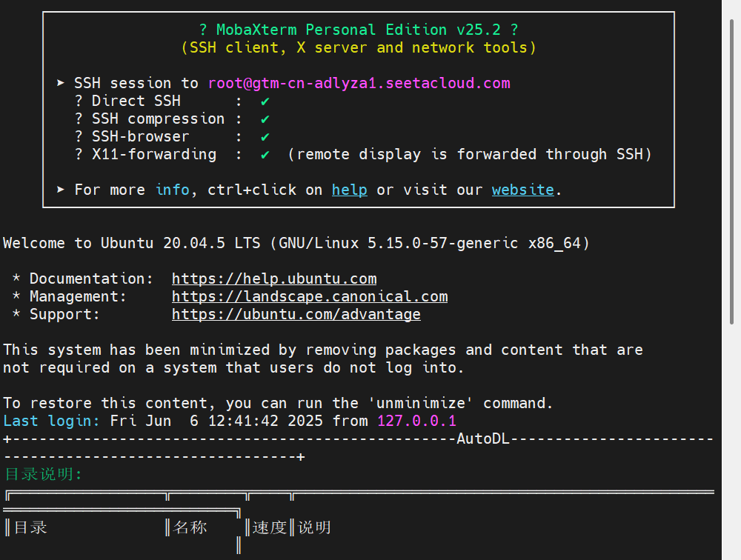Open the ubuntu.com/advantage support link
The image size is (741, 560).
click(296, 314)
